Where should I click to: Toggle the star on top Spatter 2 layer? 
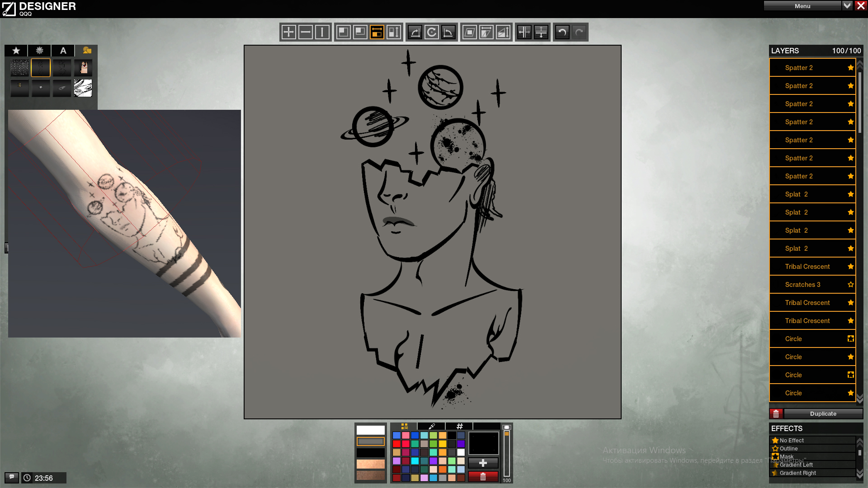pos(851,68)
